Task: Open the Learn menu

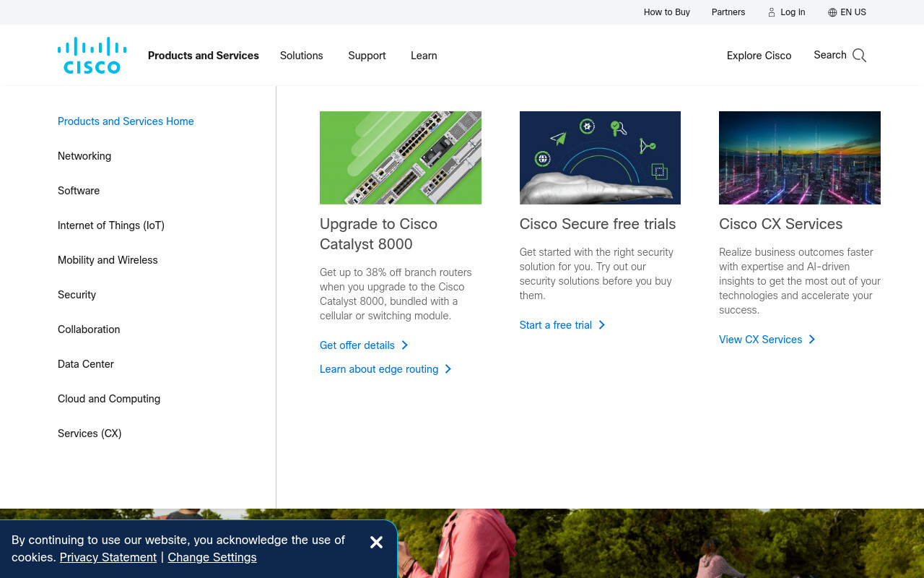Action: click(424, 56)
